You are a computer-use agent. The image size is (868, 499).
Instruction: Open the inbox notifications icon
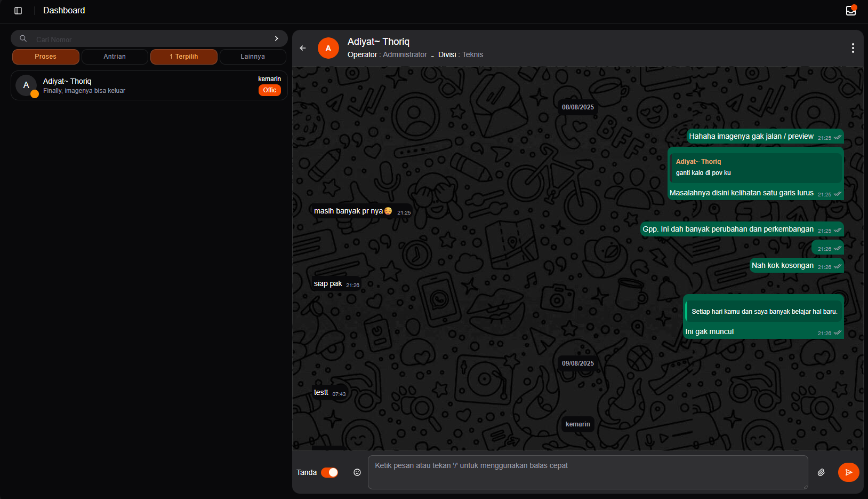pos(851,10)
